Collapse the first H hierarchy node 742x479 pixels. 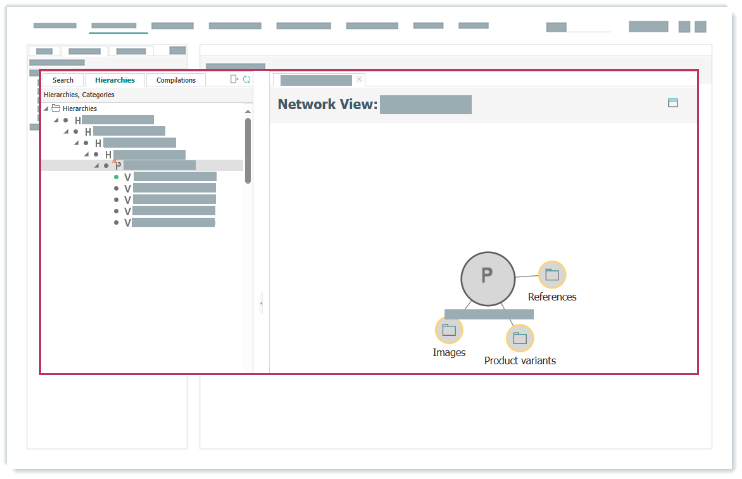56,120
